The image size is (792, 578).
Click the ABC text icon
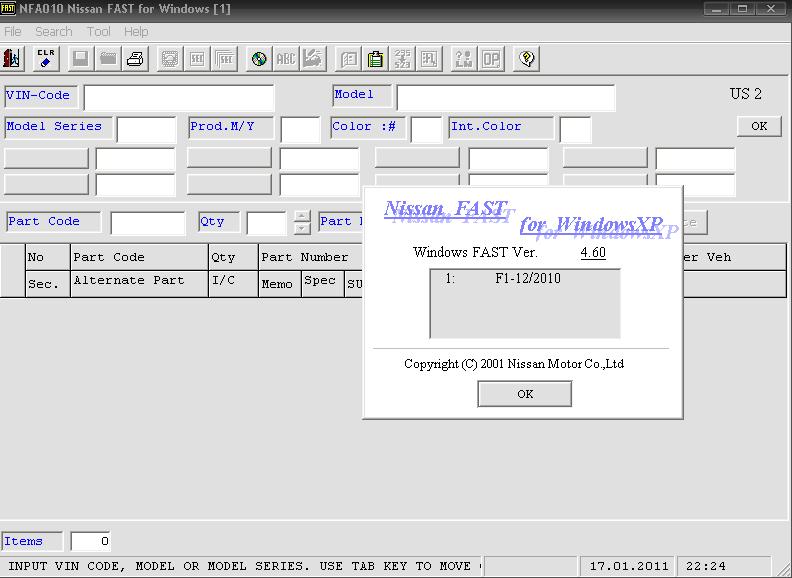[286, 59]
